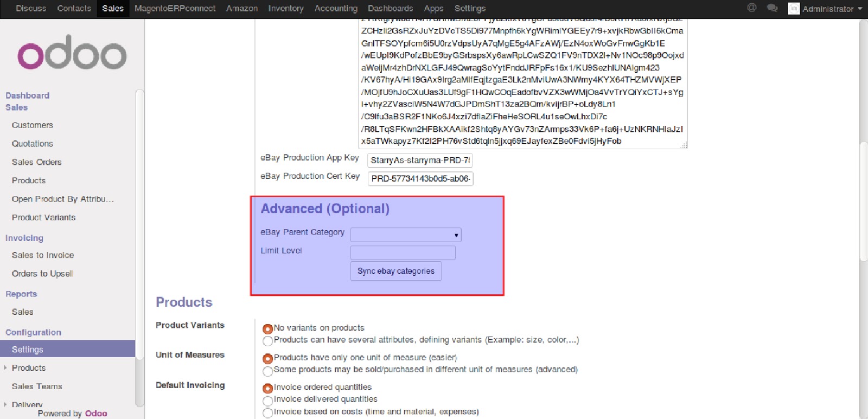The image size is (868, 419).
Task: Select 'Invoice ordered quantities' radio
Action: coord(267,389)
